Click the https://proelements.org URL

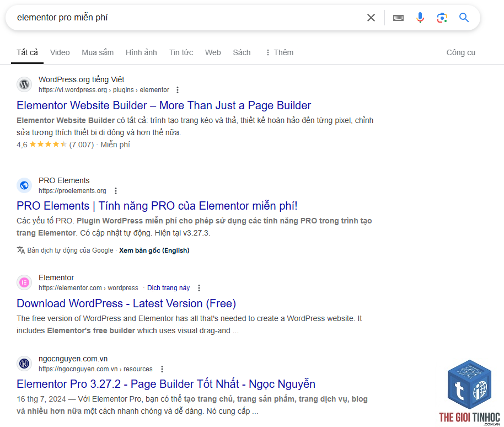[72, 191]
